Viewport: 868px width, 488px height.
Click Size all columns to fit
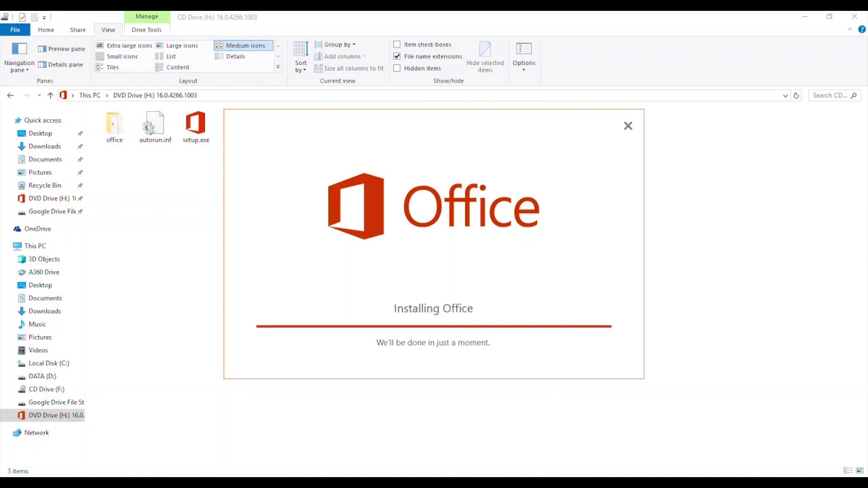[x=349, y=68]
